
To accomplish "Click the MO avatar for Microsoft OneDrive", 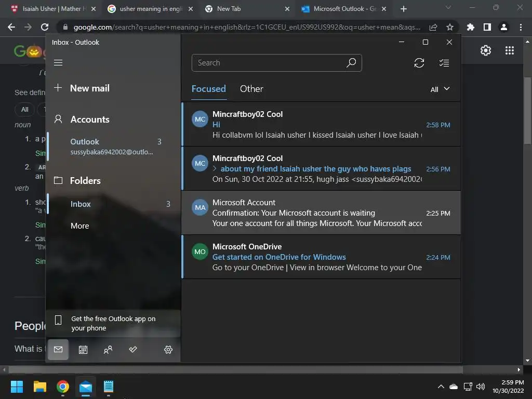I will pyautogui.click(x=200, y=251).
